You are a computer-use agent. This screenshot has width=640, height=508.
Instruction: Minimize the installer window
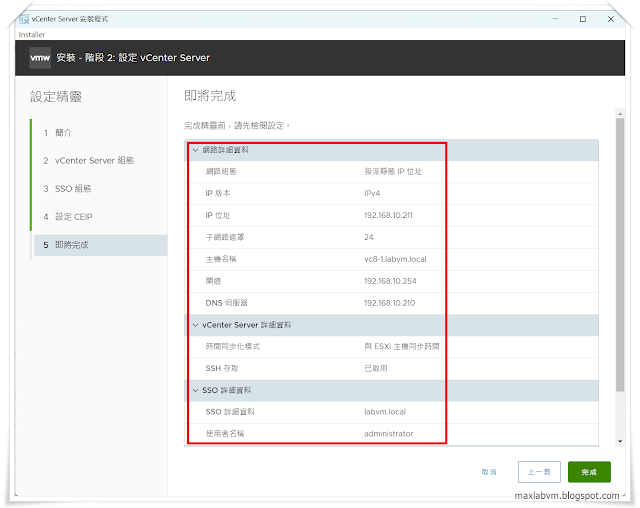pyautogui.click(x=555, y=19)
